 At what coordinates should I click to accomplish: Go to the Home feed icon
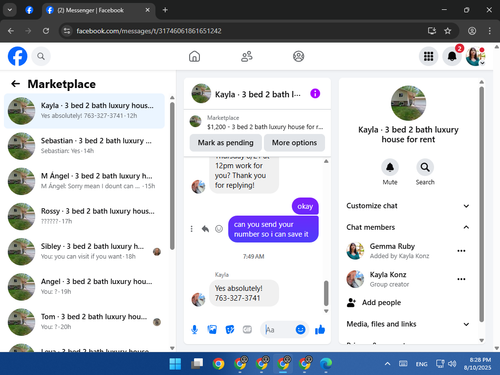tap(194, 56)
